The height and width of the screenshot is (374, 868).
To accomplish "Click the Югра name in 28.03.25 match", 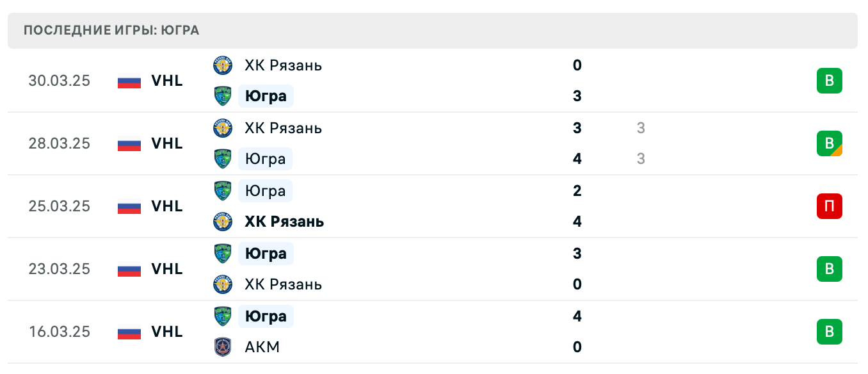I will [265, 159].
